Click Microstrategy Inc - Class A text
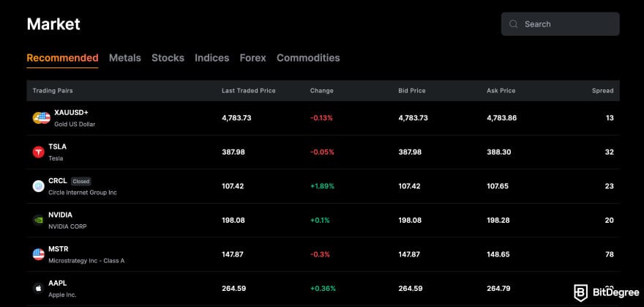This screenshot has width=644, height=307. tap(86, 261)
